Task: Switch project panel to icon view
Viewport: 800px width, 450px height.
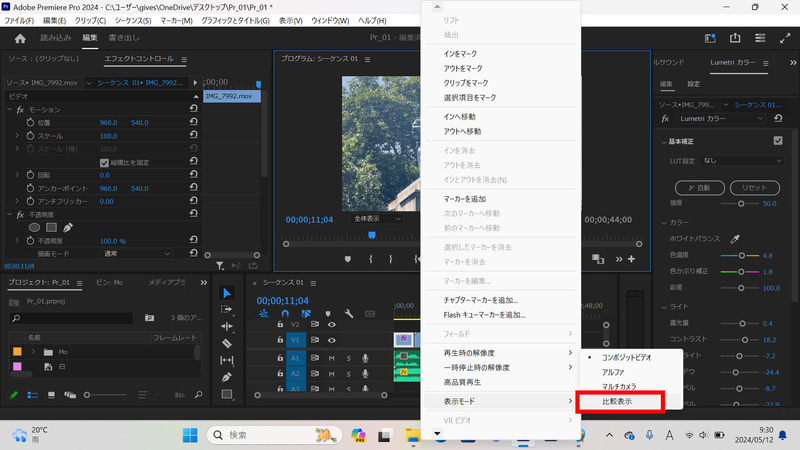Action: [51, 395]
